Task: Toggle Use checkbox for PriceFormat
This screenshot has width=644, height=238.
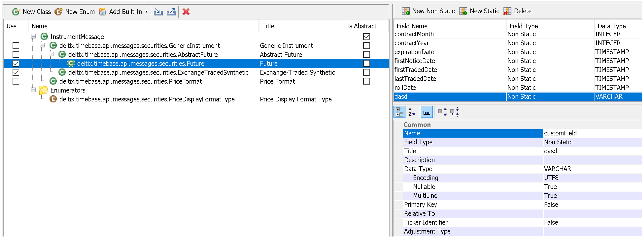Action: pos(16,81)
